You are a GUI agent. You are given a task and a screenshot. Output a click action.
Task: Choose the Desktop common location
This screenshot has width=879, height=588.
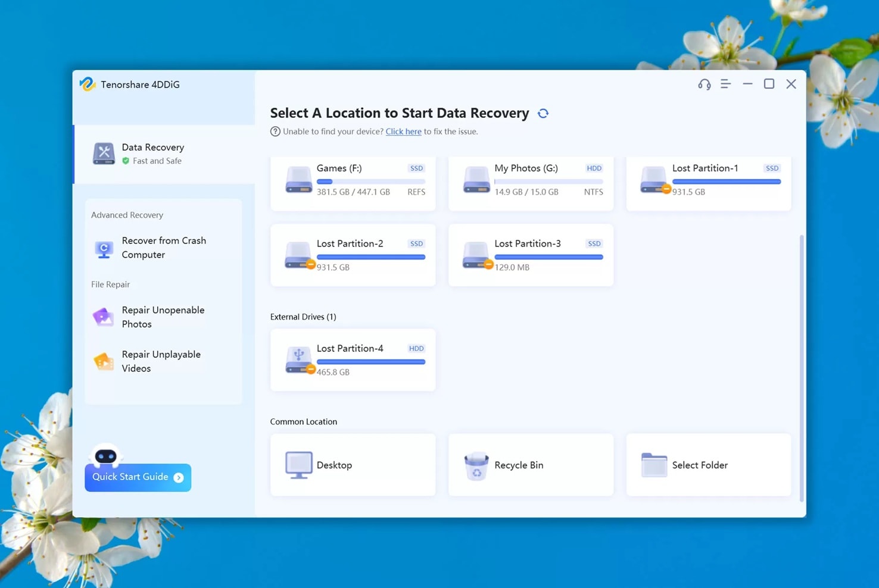pos(353,465)
